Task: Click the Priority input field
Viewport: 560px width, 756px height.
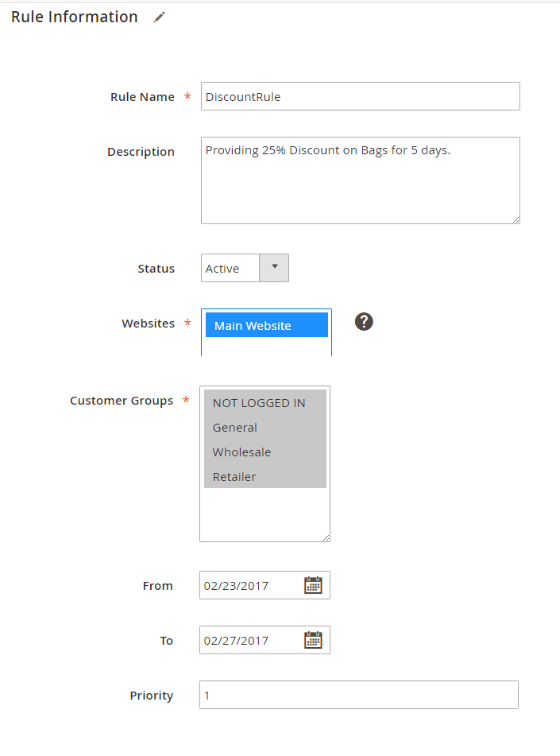Action: 358,694
